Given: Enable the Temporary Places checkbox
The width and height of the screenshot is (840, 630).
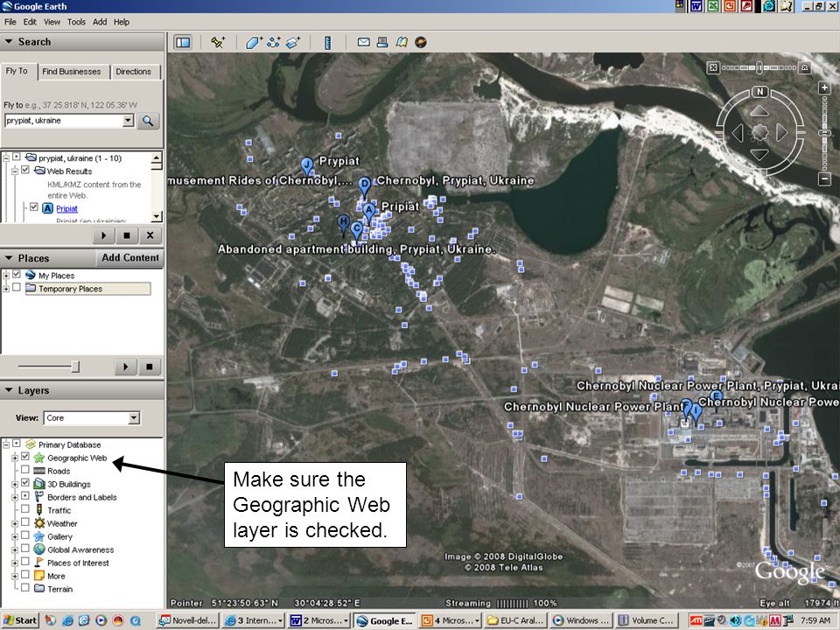Looking at the screenshot, I should click(x=17, y=288).
